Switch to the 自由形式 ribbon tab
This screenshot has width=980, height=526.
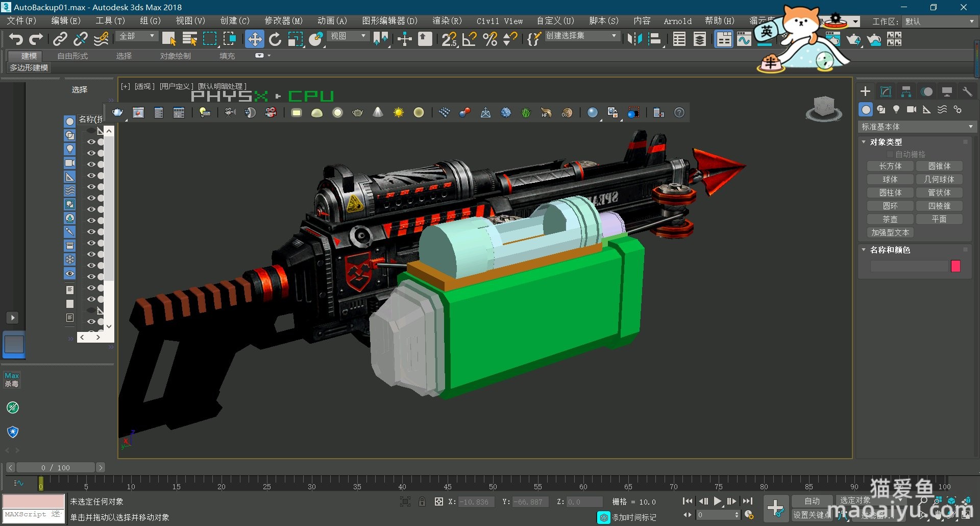tap(72, 56)
